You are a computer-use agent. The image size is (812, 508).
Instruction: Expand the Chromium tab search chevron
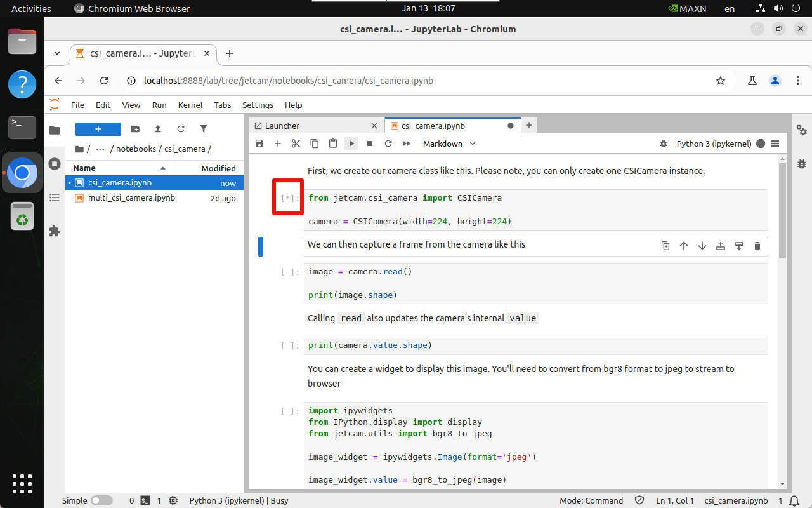[57, 53]
